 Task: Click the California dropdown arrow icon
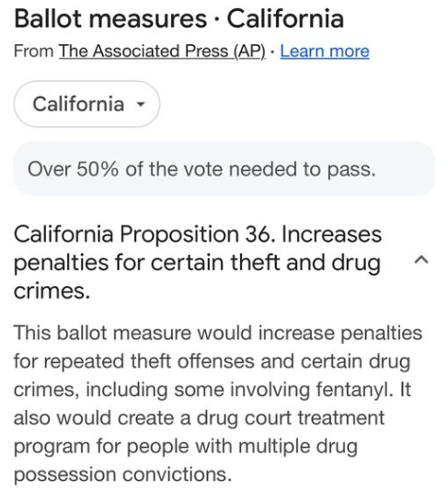coord(141,104)
